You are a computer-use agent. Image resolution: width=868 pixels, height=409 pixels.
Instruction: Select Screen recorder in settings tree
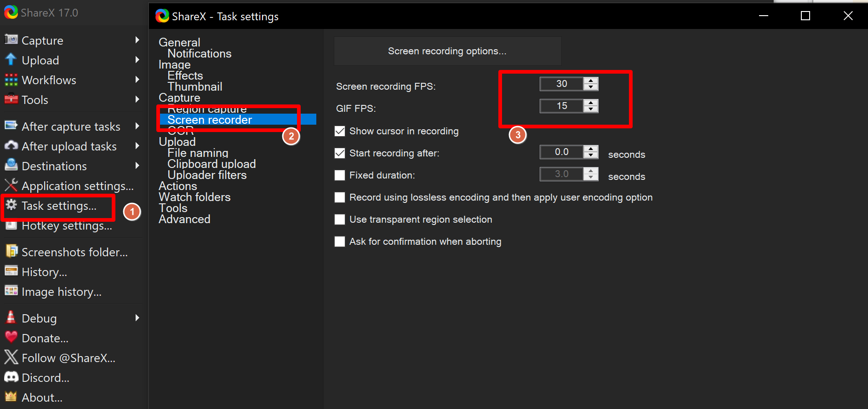(210, 120)
